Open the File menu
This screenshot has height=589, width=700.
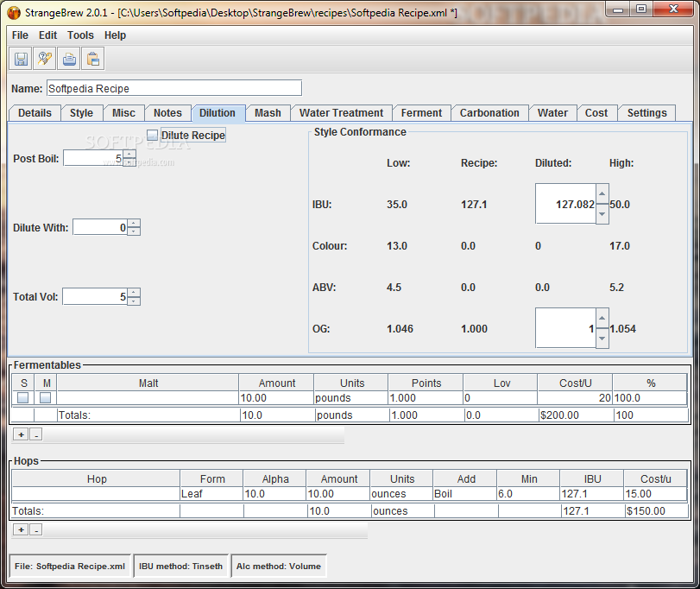point(20,35)
